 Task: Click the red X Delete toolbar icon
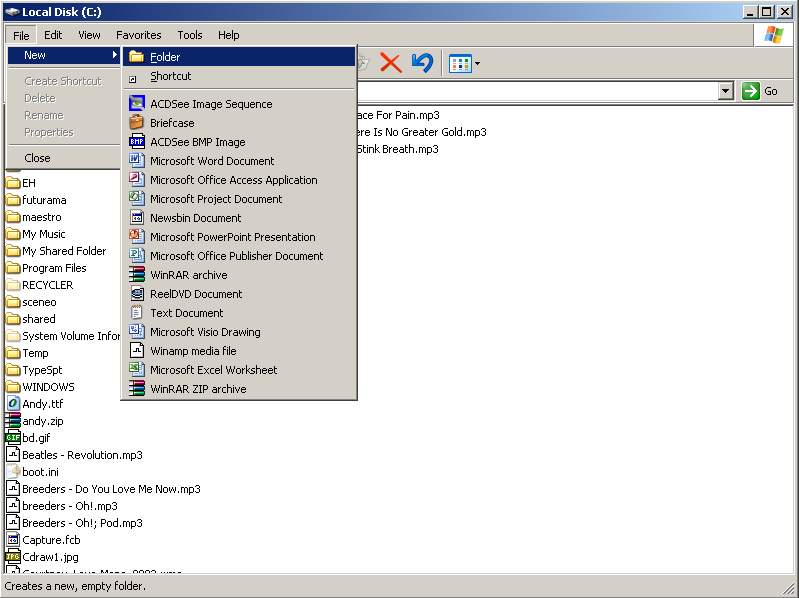391,63
